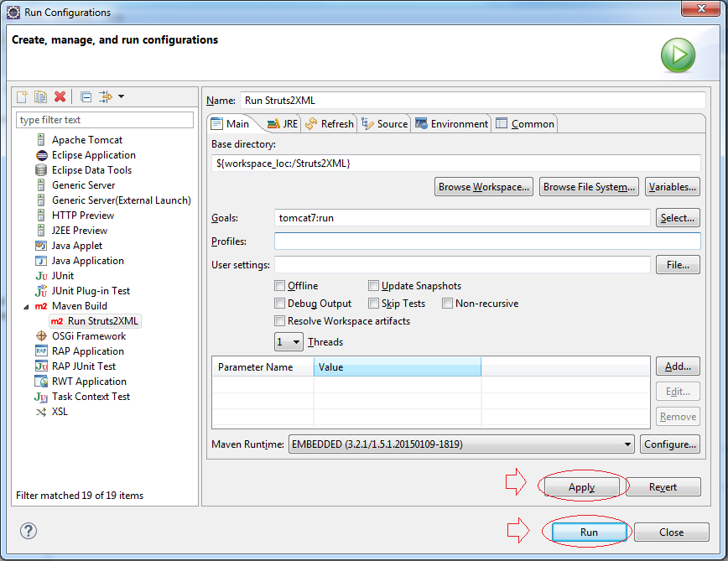
Task: Enable the Non-recursive checkbox
Action: click(x=447, y=304)
